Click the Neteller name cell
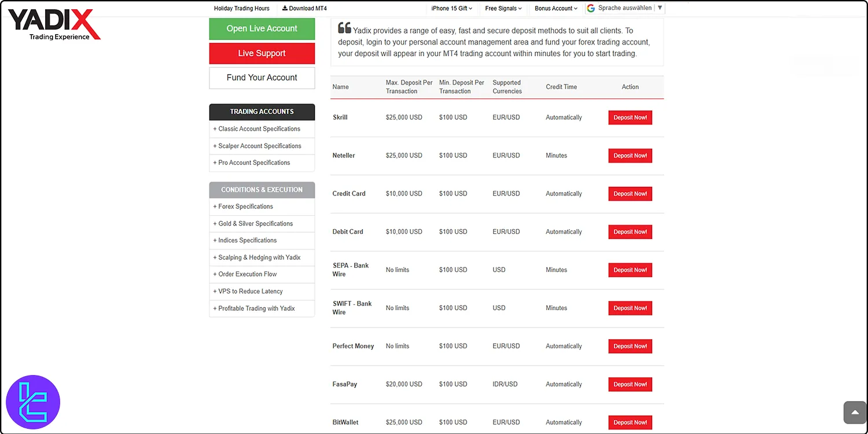This screenshot has height=434, width=868. pyautogui.click(x=344, y=156)
